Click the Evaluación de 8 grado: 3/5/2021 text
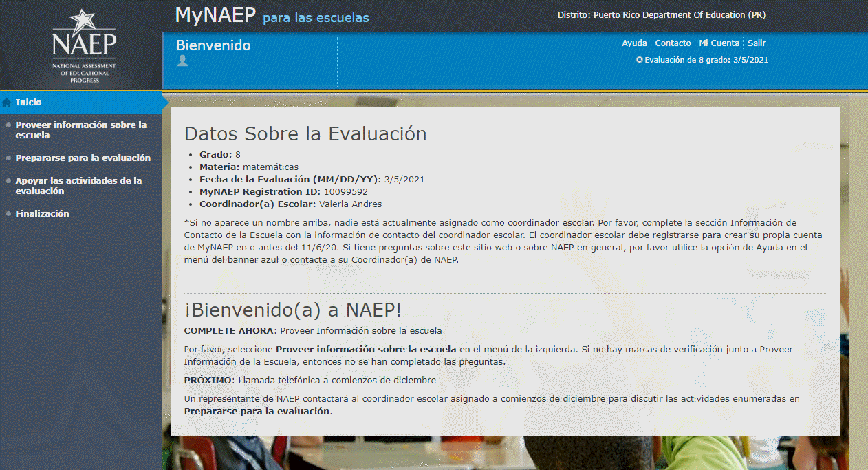The image size is (868, 470). [706, 60]
